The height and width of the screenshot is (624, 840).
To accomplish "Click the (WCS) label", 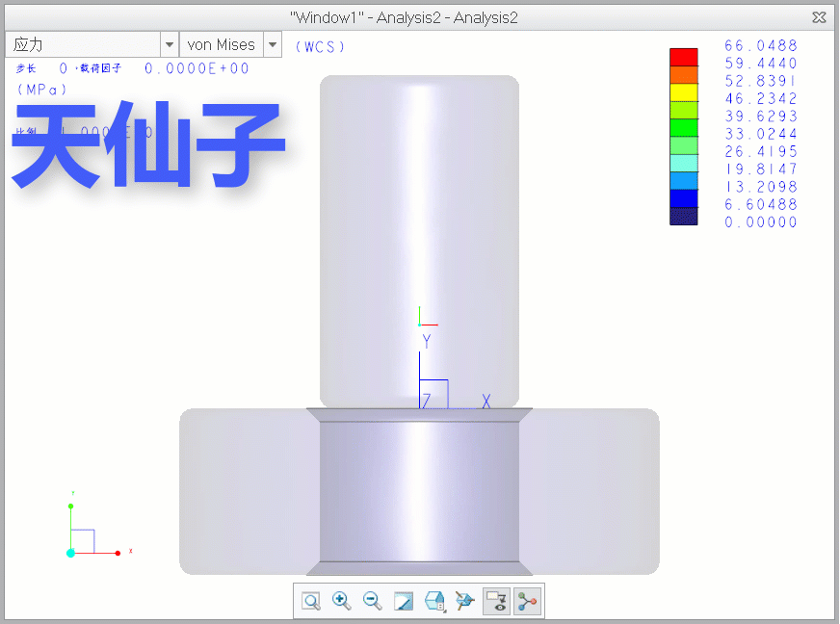I will 320,47.
